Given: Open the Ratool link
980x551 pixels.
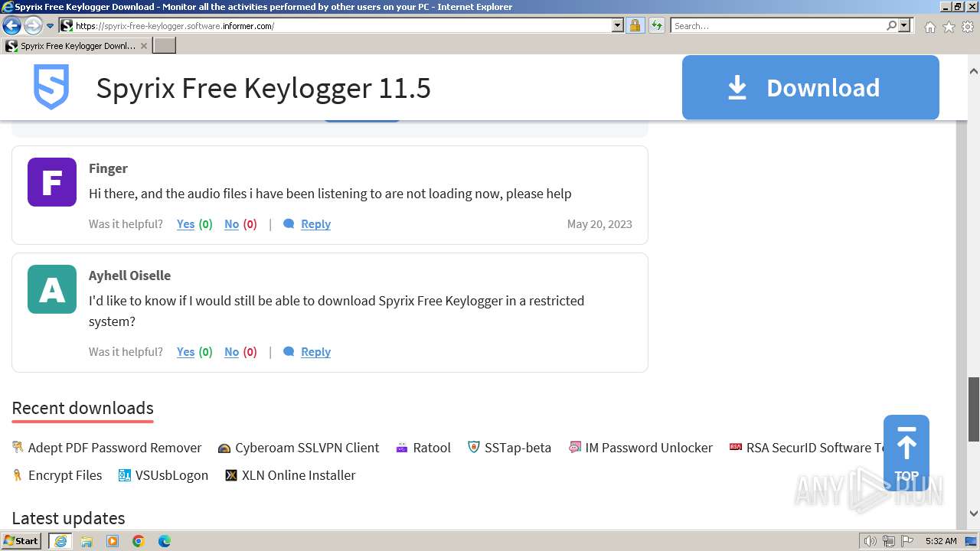Looking at the screenshot, I should point(432,448).
